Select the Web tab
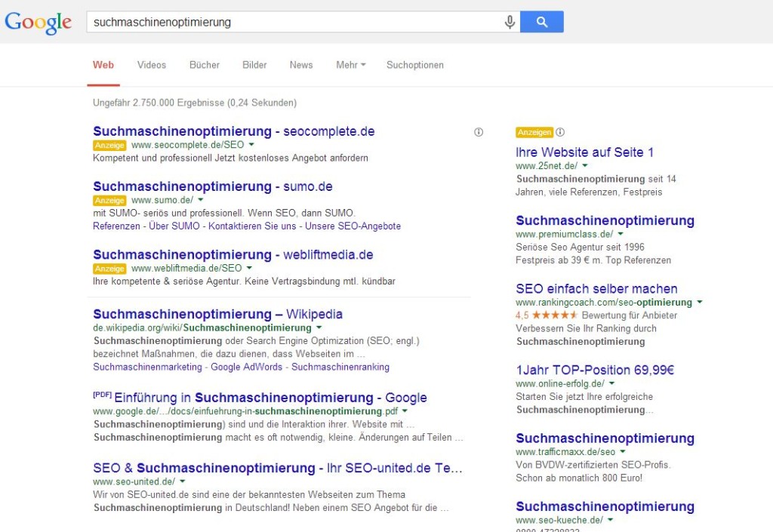773x532 pixels. pyautogui.click(x=103, y=65)
